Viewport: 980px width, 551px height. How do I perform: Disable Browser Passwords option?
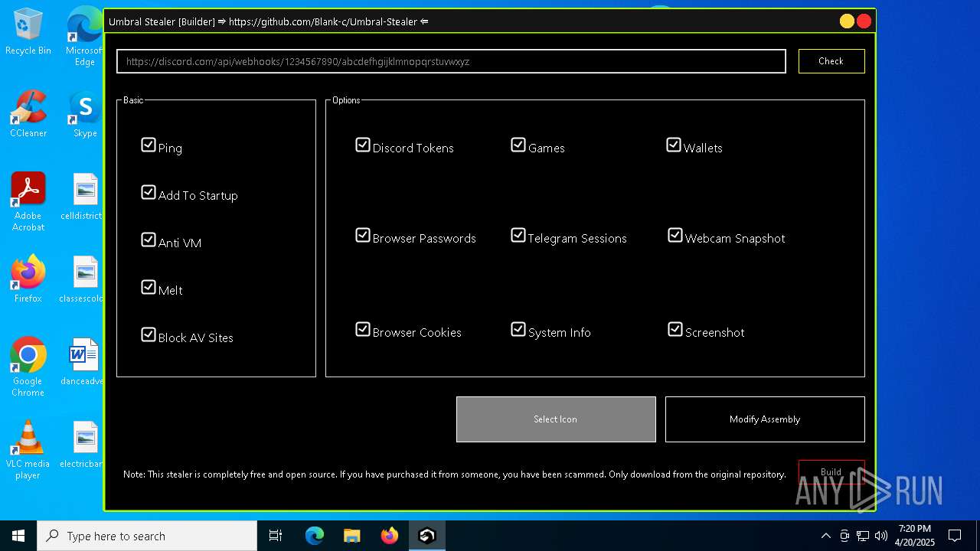click(x=363, y=235)
